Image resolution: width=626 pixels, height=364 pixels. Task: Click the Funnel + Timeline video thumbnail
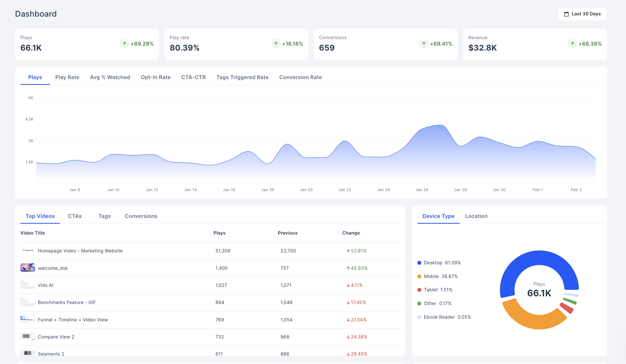[28, 319]
